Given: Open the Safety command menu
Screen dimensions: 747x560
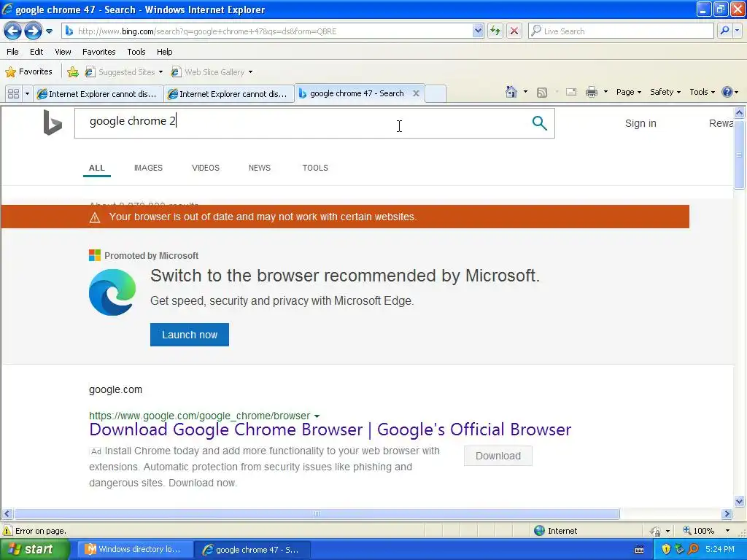Looking at the screenshot, I should (x=665, y=92).
